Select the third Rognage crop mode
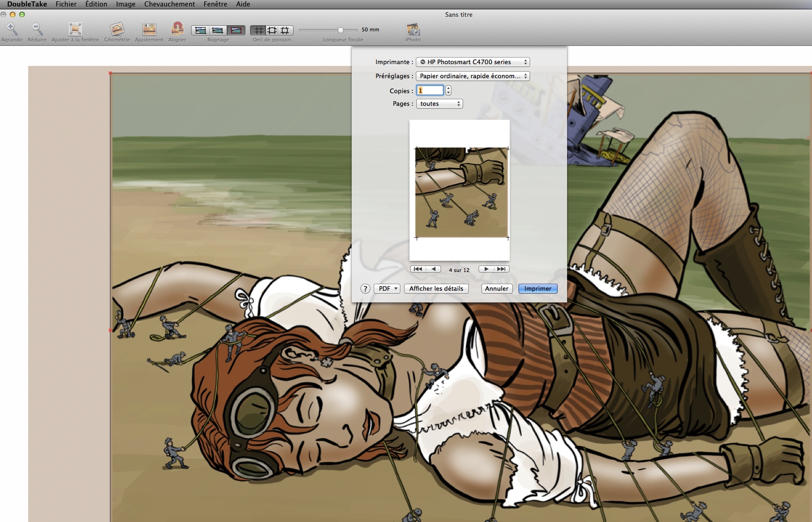The height and width of the screenshot is (522, 812). (236, 30)
